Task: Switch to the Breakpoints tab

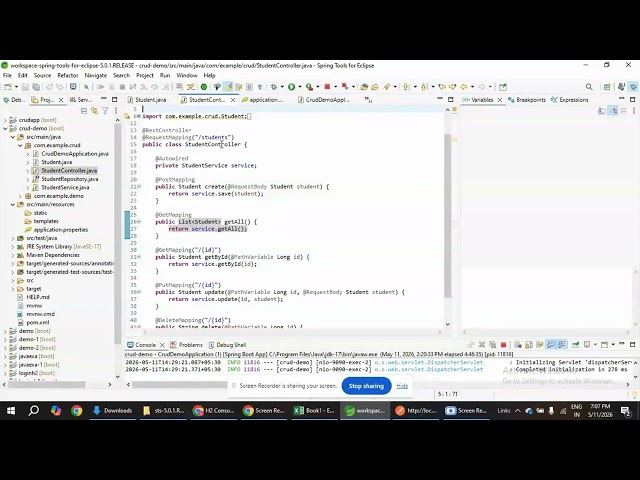Action: [527, 100]
